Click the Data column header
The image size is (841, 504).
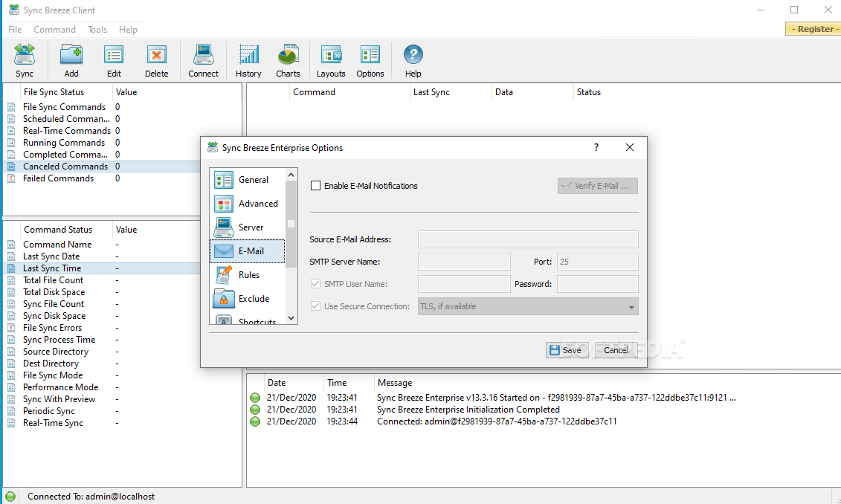point(532,92)
